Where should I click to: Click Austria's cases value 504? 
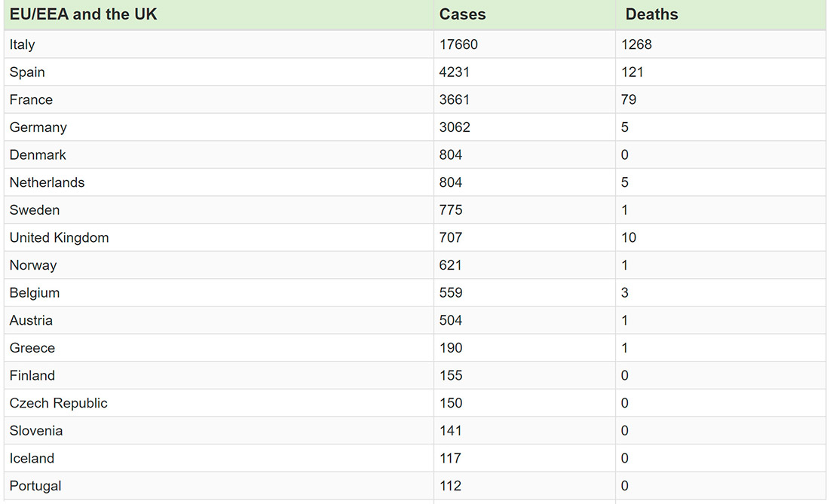pos(449,319)
